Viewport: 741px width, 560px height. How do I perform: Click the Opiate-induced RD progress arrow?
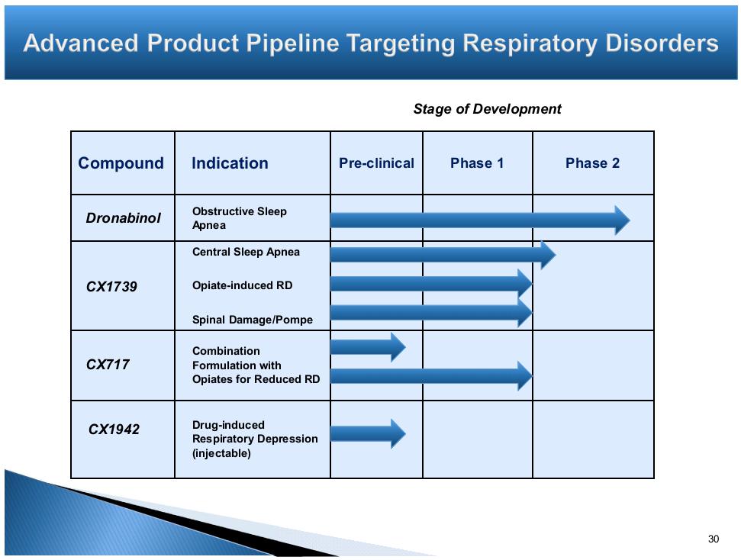[x=430, y=284]
